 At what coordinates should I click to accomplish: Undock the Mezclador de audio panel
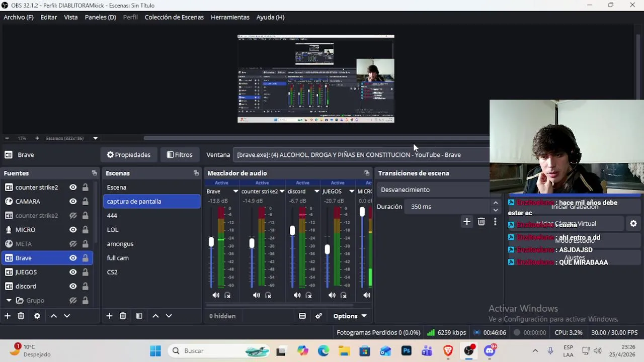pyautogui.click(x=367, y=173)
